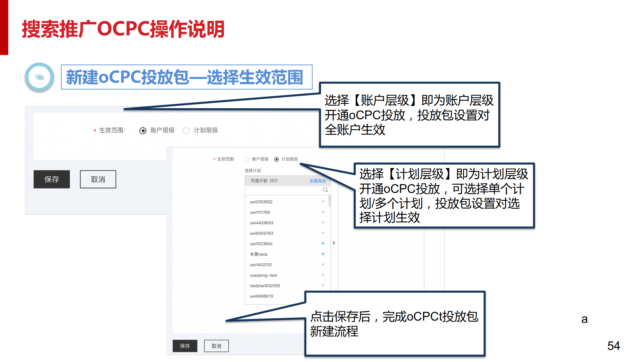
Task: Click the slide page number 54
Action: [614, 346]
